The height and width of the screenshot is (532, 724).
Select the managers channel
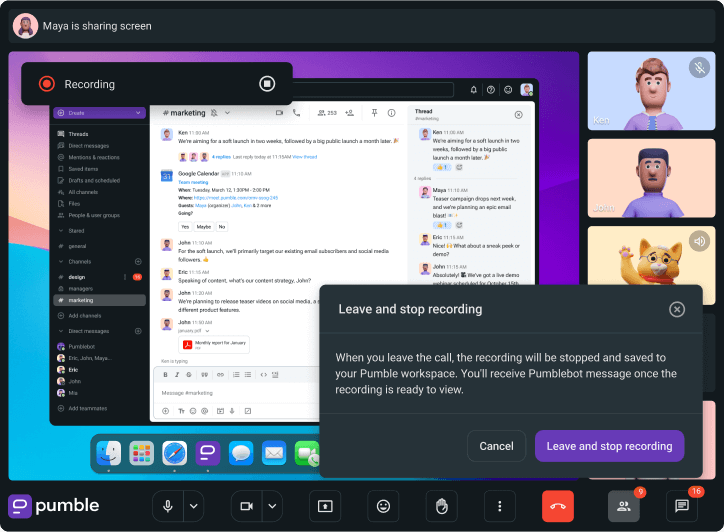[80, 289]
